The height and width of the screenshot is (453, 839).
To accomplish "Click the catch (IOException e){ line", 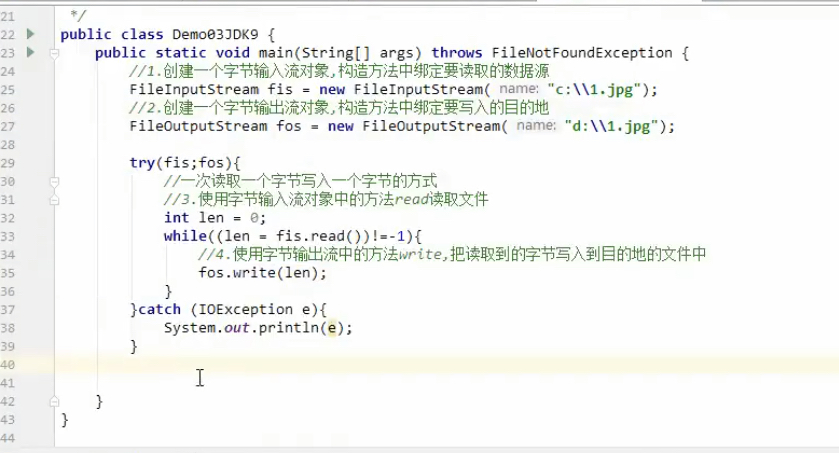I will pyautogui.click(x=228, y=310).
